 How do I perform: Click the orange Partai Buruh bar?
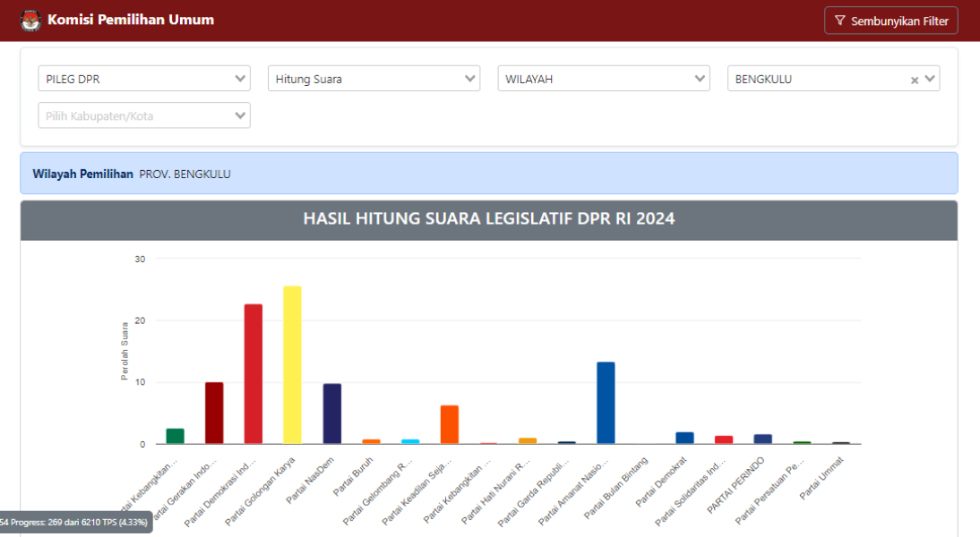(371, 441)
